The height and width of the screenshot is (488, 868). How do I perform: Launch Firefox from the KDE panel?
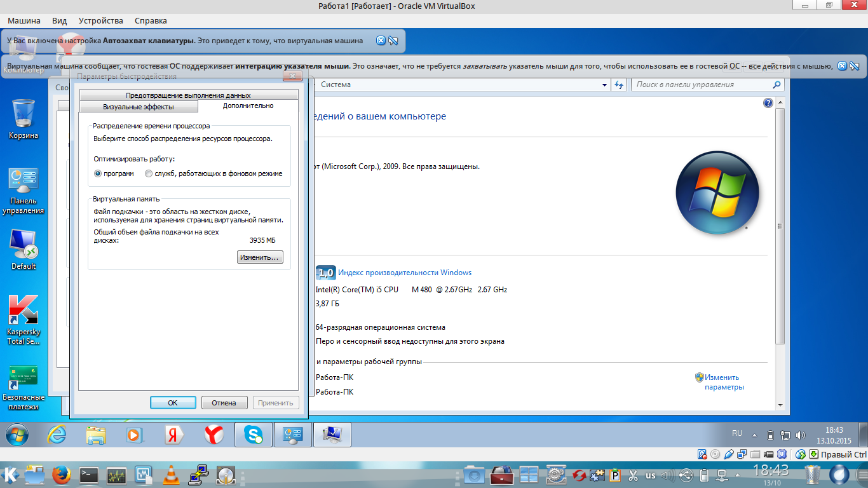click(62, 475)
